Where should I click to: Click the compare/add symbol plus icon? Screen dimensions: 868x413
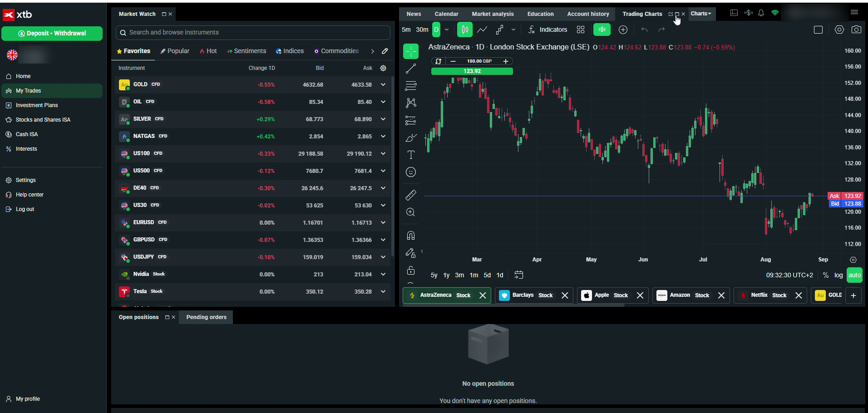point(623,29)
